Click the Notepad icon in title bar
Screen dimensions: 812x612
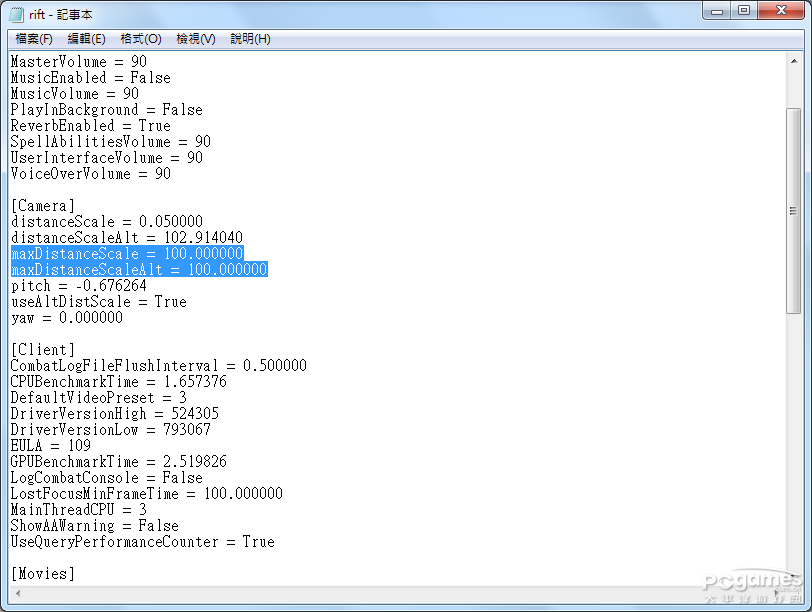[17, 13]
